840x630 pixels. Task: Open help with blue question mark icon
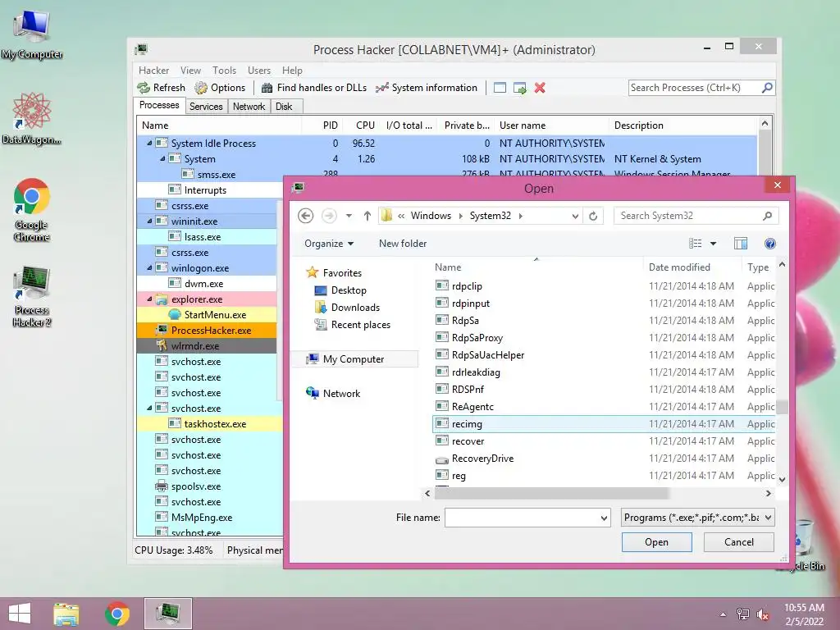(769, 244)
